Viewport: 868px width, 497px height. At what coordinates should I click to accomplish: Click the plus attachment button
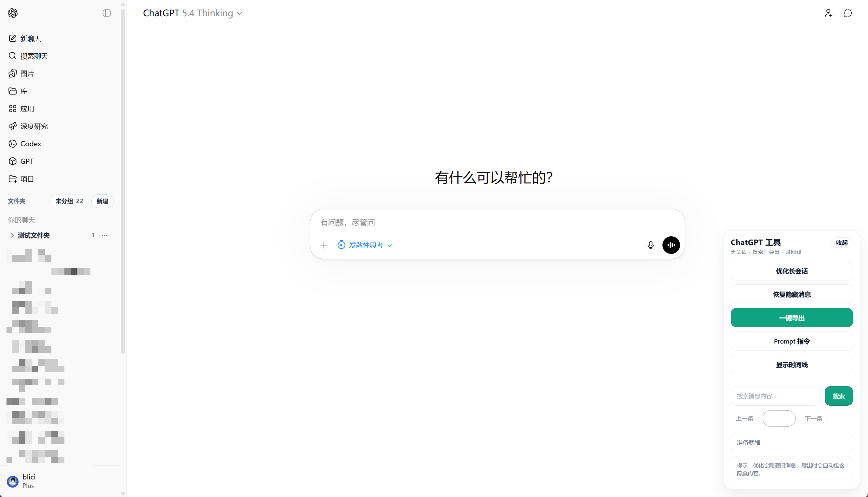[x=324, y=245]
